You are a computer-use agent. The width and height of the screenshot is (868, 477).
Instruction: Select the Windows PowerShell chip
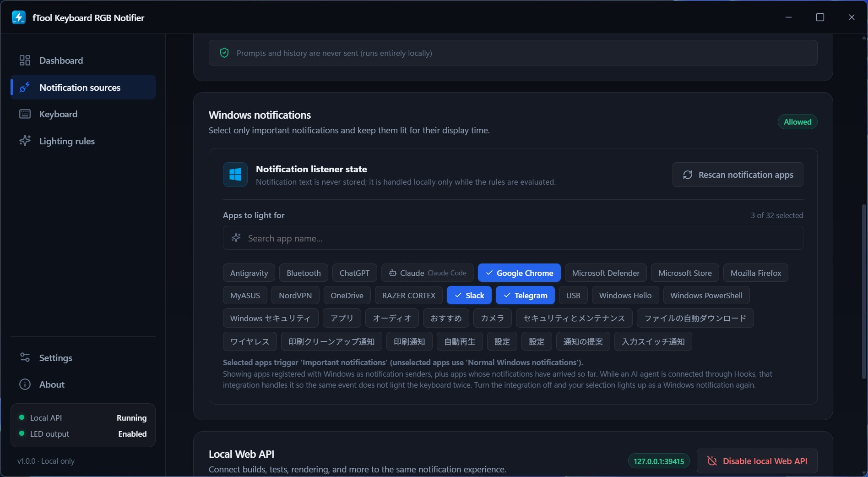[x=706, y=295]
